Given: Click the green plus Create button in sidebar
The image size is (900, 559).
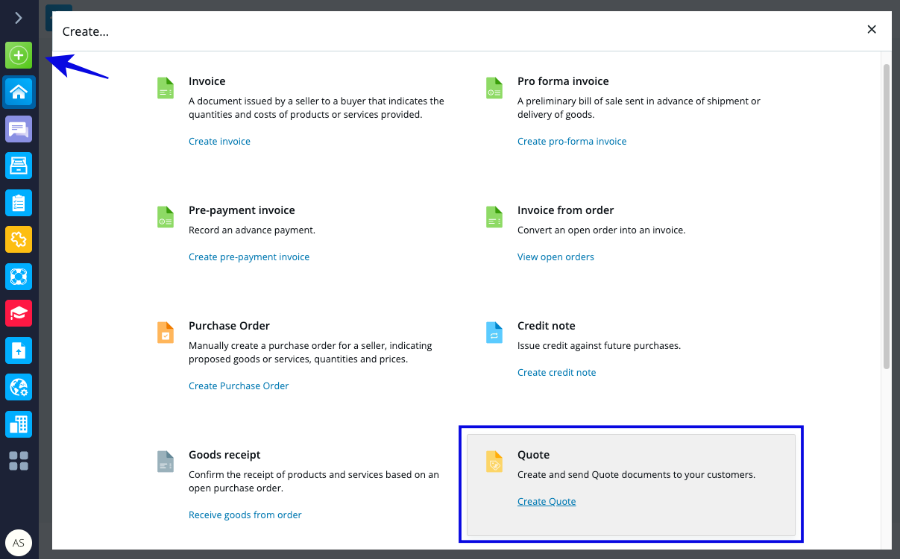Looking at the screenshot, I should click(19, 55).
